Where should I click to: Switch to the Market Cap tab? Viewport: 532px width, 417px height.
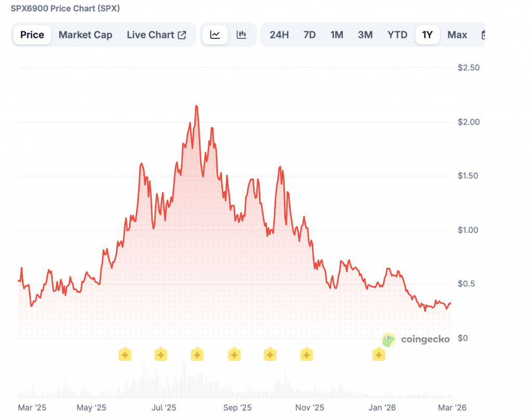tap(85, 34)
